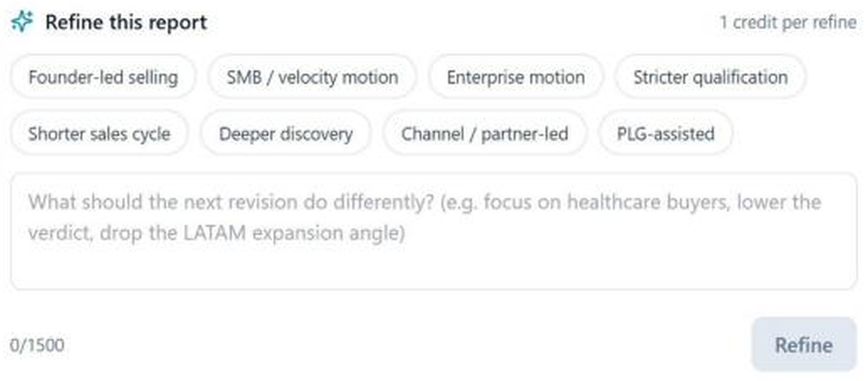This screenshot has height=381, width=868.
Task: Click the Refine this report heading
Action: pyautogui.click(x=126, y=22)
